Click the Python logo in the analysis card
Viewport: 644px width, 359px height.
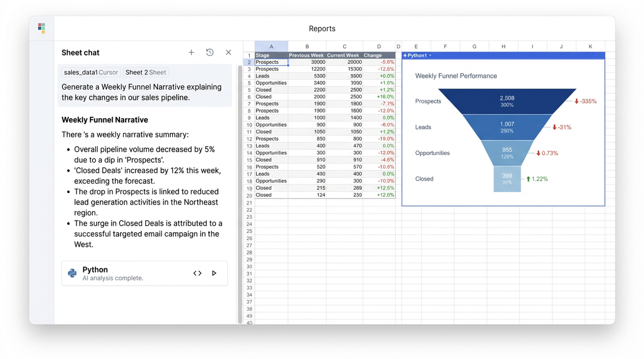pos(72,273)
